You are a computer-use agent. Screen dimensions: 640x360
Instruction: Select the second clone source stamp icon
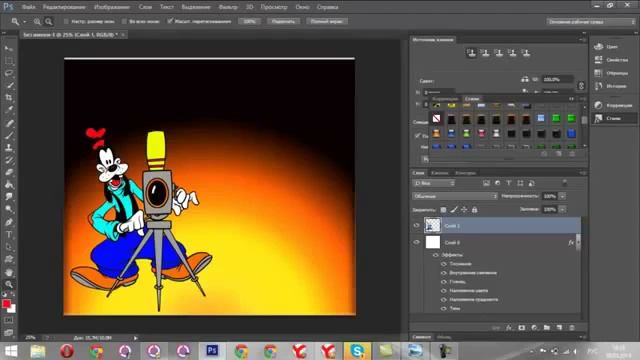(x=485, y=53)
